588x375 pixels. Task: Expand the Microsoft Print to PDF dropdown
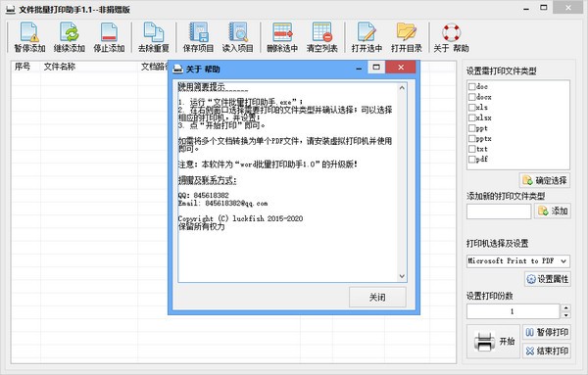[x=563, y=260]
